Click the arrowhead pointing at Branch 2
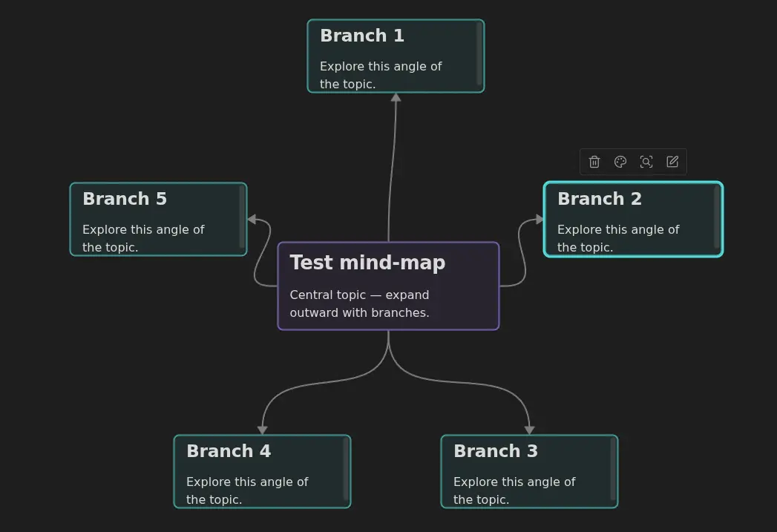Image resolution: width=777 pixels, height=532 pixels. pyautogui.click(x=539, y=219)
